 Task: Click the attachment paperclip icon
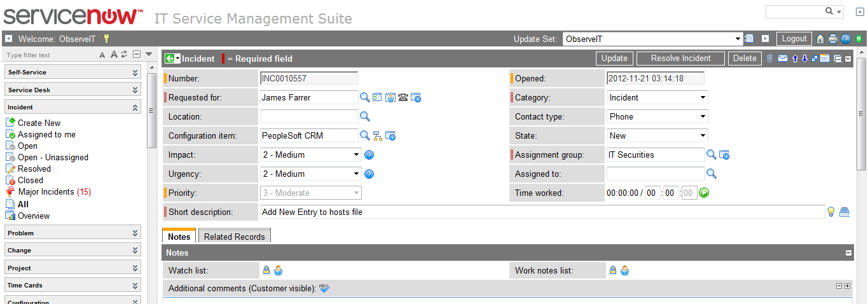[769, 59]
